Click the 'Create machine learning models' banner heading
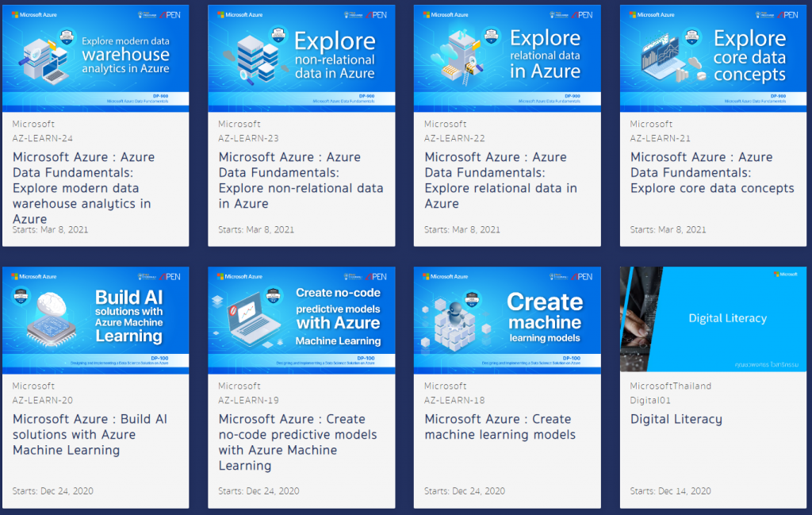 point(545,317)
